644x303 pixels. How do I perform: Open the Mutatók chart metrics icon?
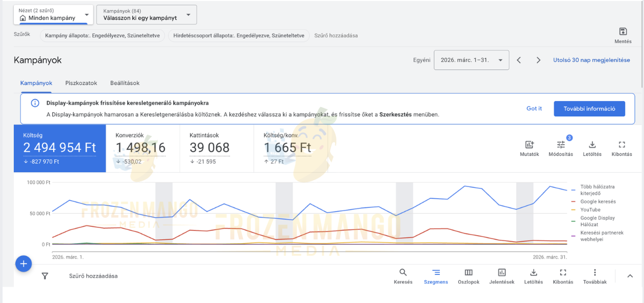[x=529, y=145]
